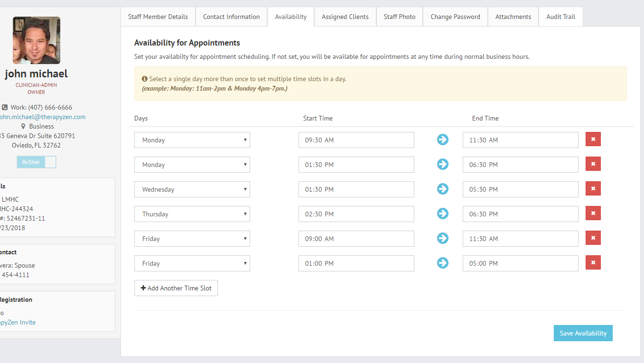Open the Wednesday day dropdown
644x363 pixels.
(192, 189)
